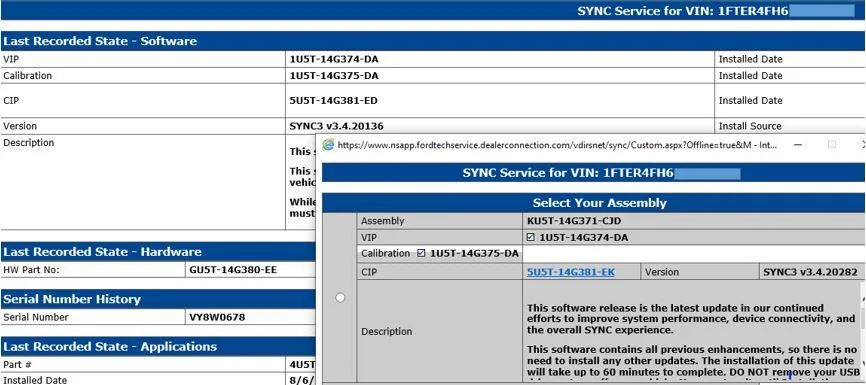Click the Internet Explorer icon in popup title bar
The image size is (866, 385).
click(328, 145)
